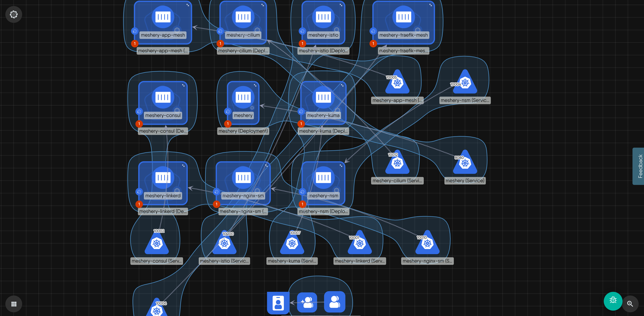
Task: Click the meshery-linkerd Service icon 10001
Action: point(360,243)
